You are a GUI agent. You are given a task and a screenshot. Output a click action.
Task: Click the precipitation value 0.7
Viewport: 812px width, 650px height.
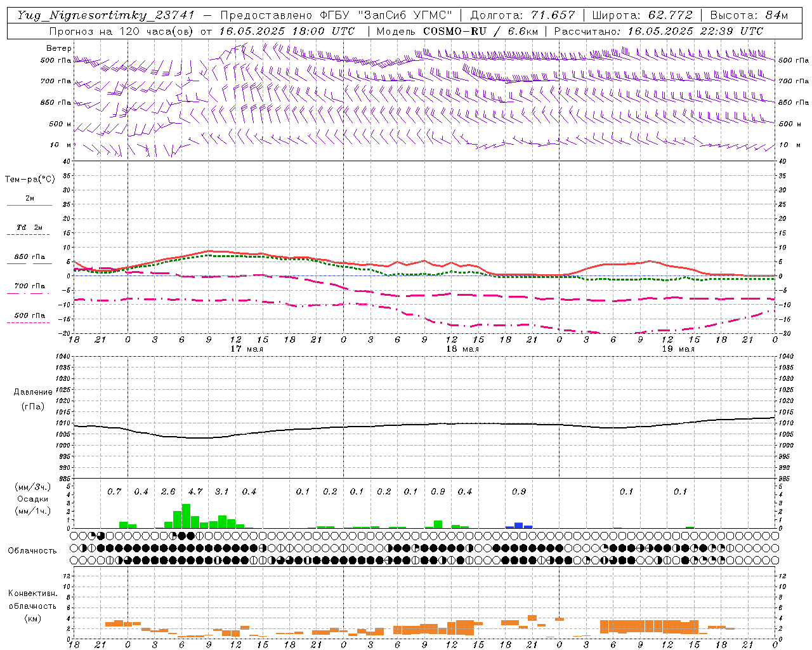tap(114, 492)
